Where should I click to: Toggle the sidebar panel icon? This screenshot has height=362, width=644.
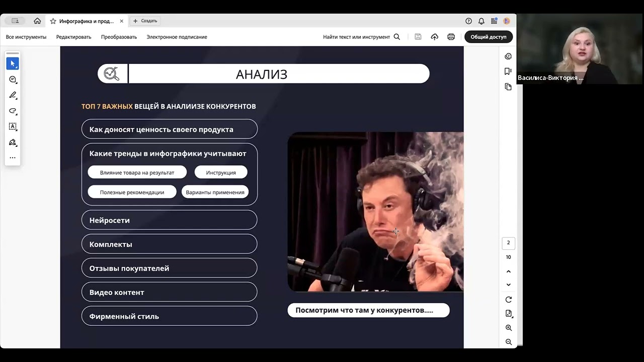point(15,21)
